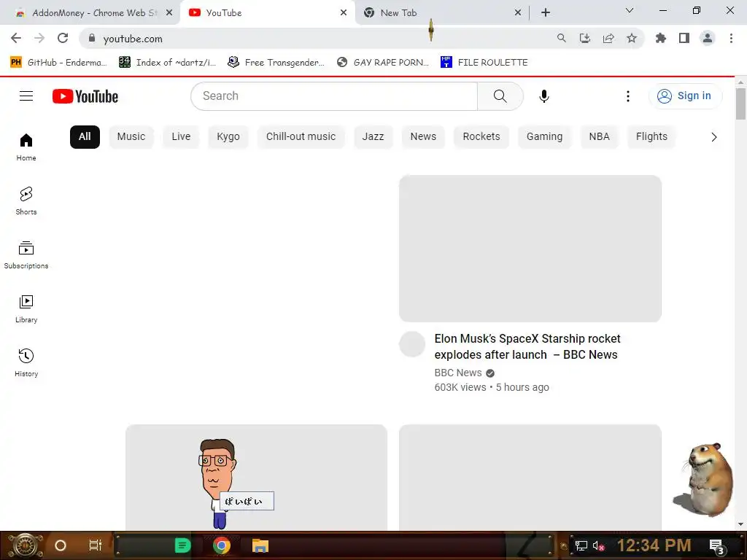Close the New Tab tab
Image resolution: width=747 pixels, height=560 pixels.
coord(518,13)
